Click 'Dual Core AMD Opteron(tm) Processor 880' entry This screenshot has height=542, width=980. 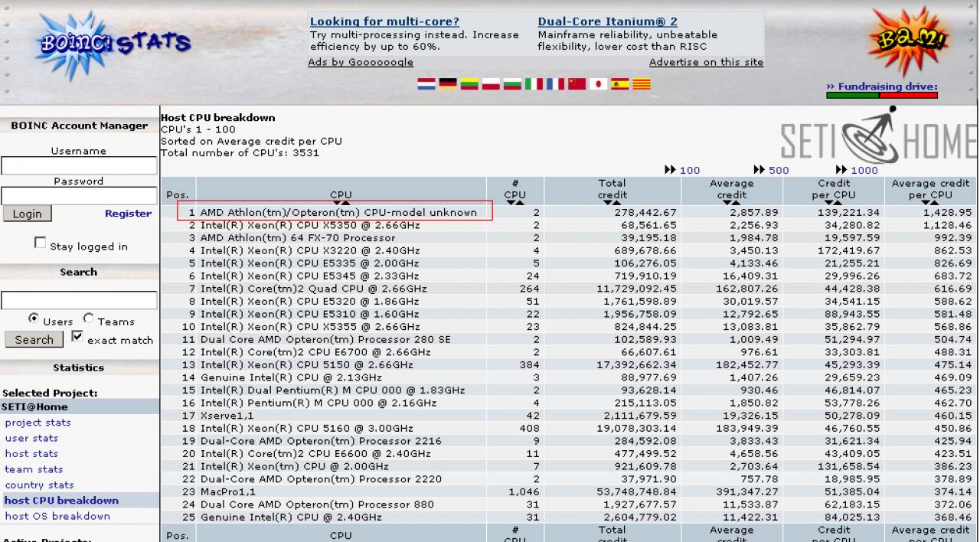(317, 504)
